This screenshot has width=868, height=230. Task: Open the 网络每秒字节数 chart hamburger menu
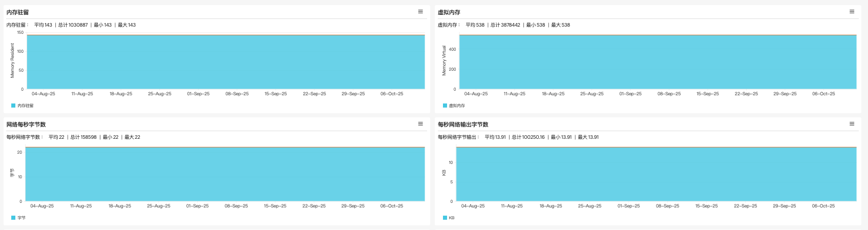point(420,124)
